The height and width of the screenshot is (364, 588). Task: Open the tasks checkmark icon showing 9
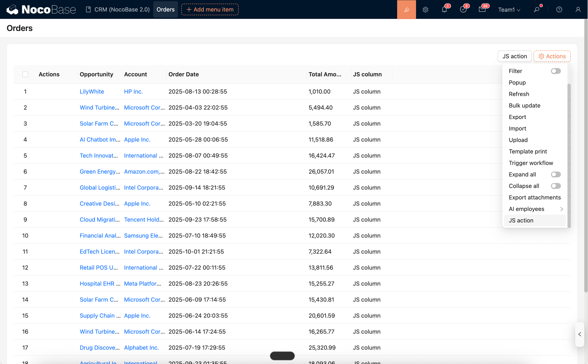click(463, 10)
